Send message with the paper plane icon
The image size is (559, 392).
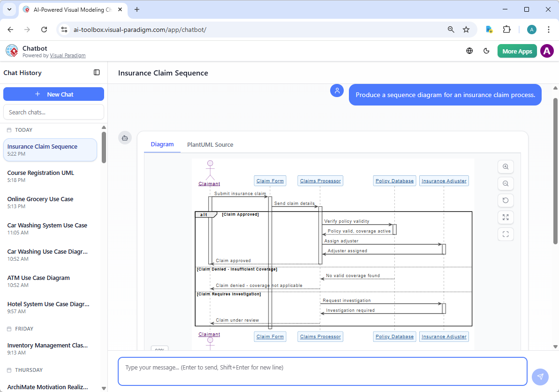540,377
